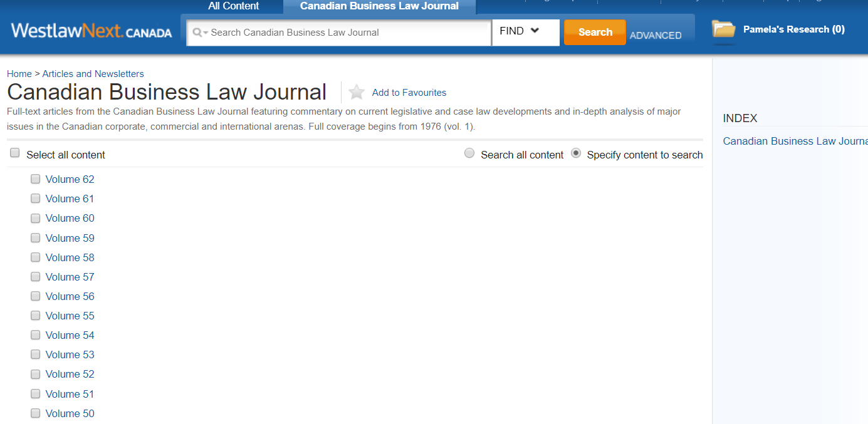
Task: Tick the Volume 62 checkbox
Action: 36,179
